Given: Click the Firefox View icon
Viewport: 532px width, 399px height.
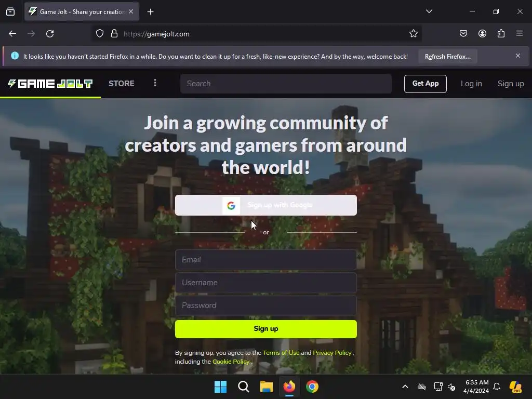Looking at the screenshot, I should 10,11.
